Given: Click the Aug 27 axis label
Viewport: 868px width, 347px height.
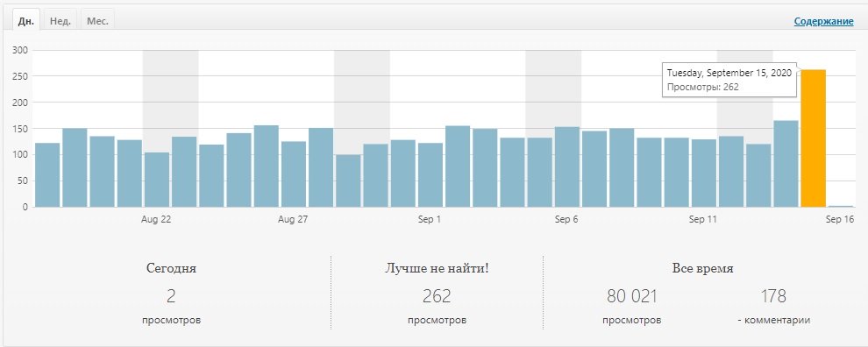Looking at the screenshot, I should point(293,220).
